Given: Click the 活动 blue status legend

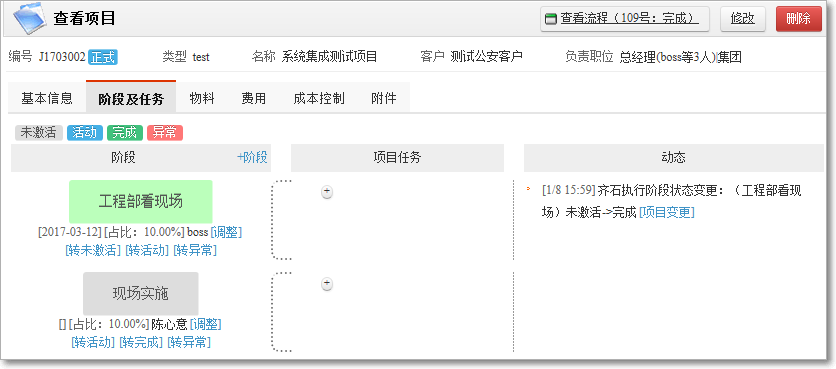Looking at the screenshot, I should tap(85, 133).
